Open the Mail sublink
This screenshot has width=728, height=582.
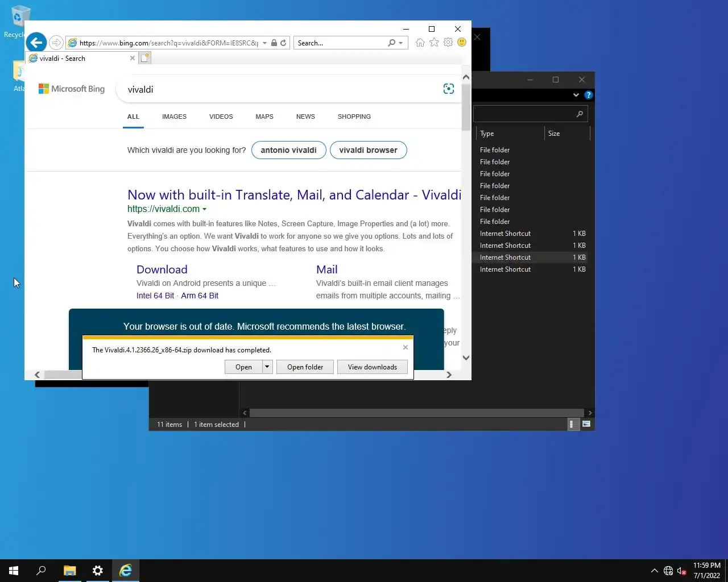[327, 269]
